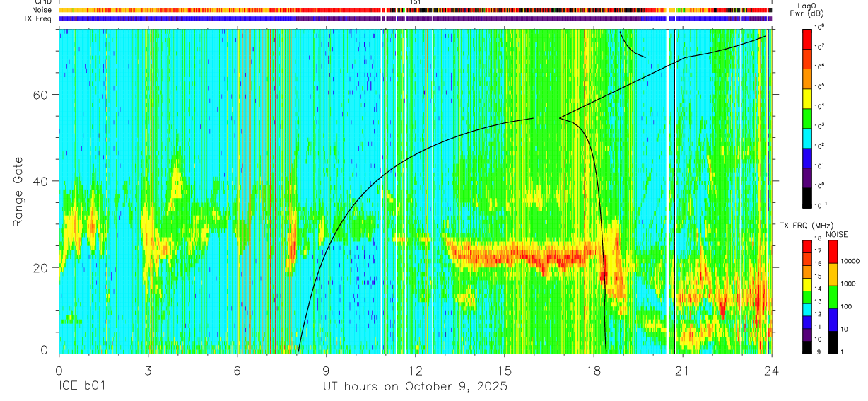Screen dimensions: 868x401
Task: Click the 'ICE b01' radar label
Action: point(81,387)
